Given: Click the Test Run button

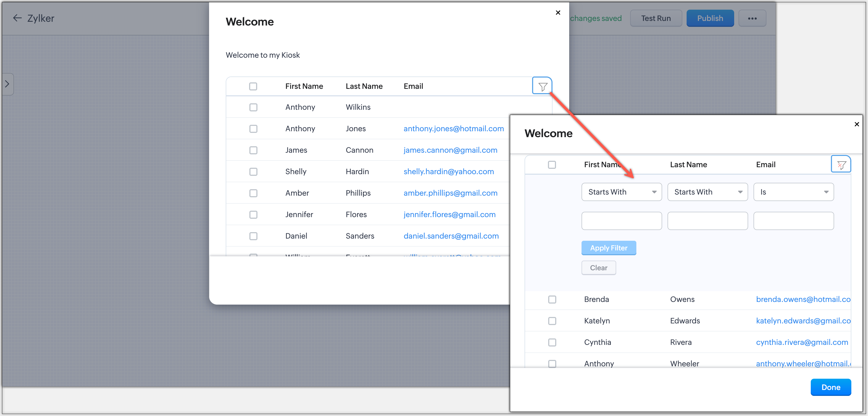Looking at the screenshot, I should coord(655,19).
